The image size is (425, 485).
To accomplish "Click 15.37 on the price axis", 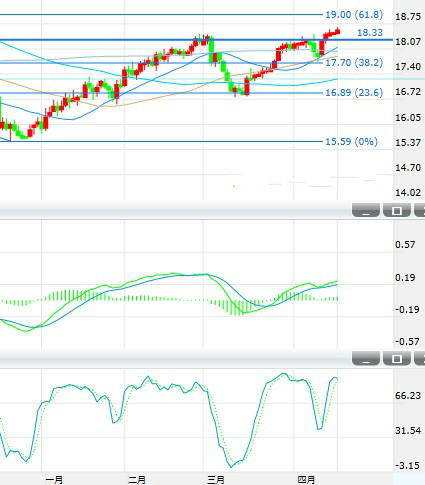I will tap(408, 142).
